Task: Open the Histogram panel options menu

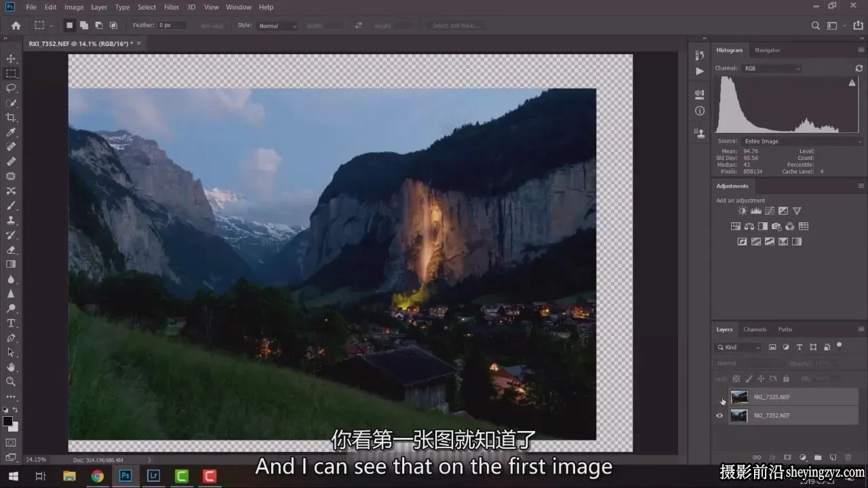Action: tap(861, 50)
